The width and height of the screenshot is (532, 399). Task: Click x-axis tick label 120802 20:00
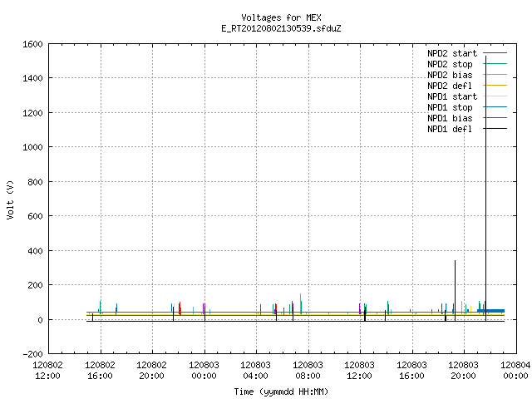pos(151,371)
